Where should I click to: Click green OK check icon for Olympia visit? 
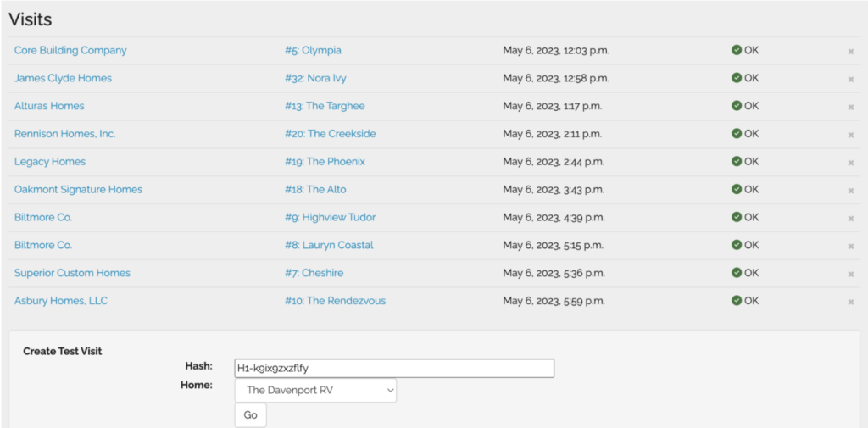pyautogui.click(x=737, y=50)
